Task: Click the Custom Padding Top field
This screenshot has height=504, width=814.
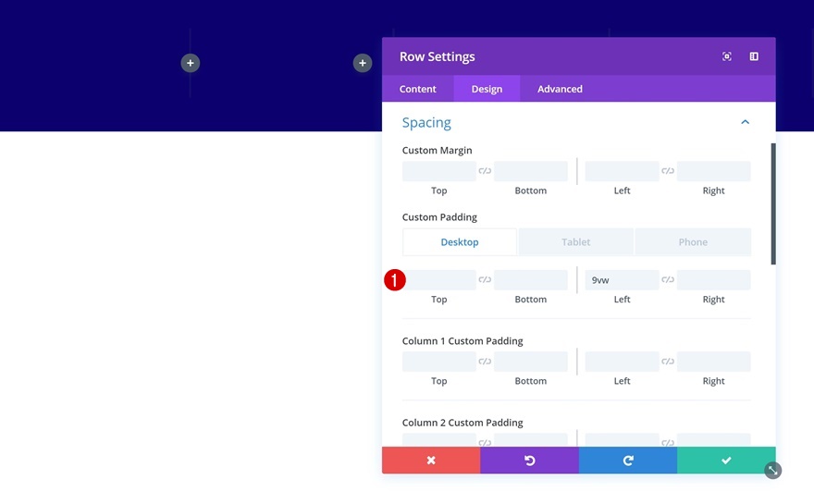Action: click(438, 280)
